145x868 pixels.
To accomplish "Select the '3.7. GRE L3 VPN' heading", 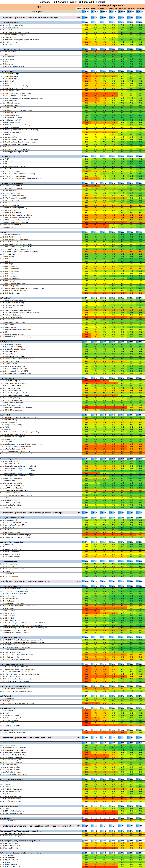I will [x=38, y=730].
